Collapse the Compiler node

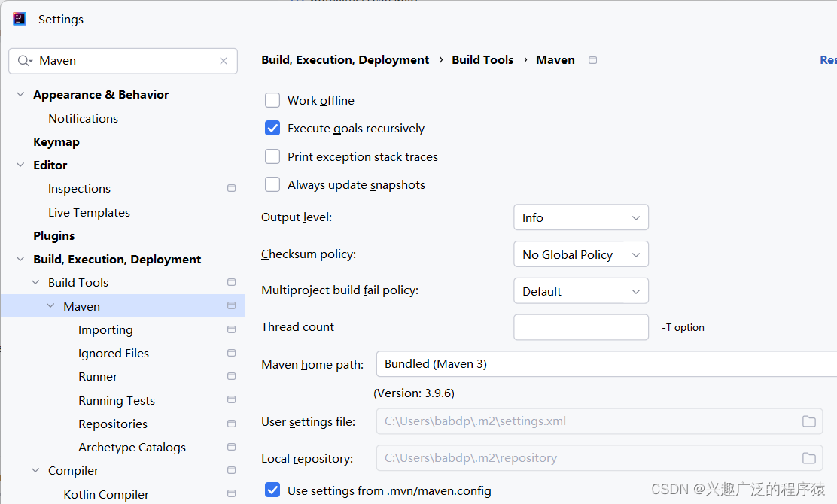[36, 470]
